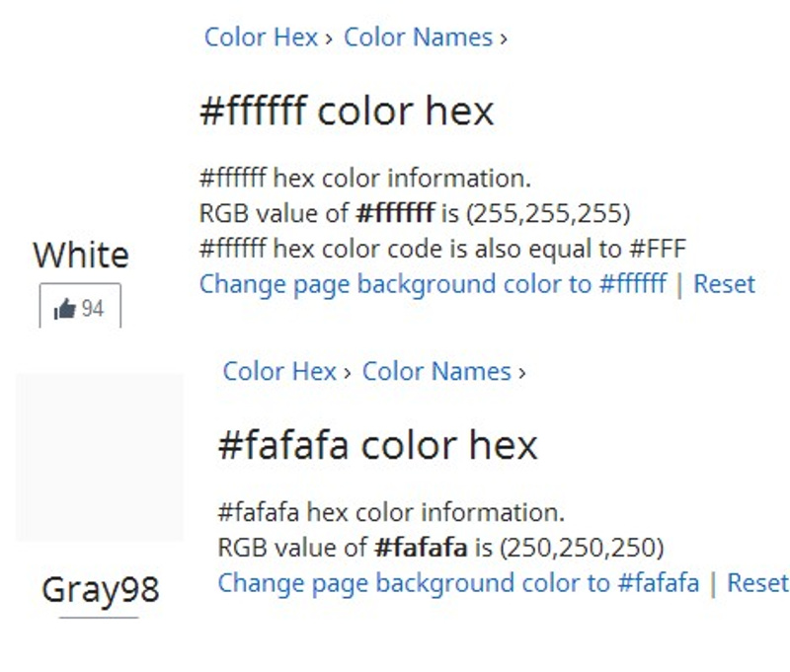Click the chevron after Color Names in #ffffff breadcrumb
Screen dimensions: 790x672
[504, 38]
